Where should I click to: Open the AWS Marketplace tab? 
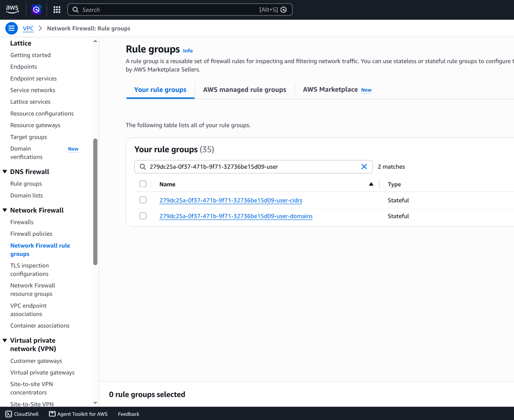(330, 90)
